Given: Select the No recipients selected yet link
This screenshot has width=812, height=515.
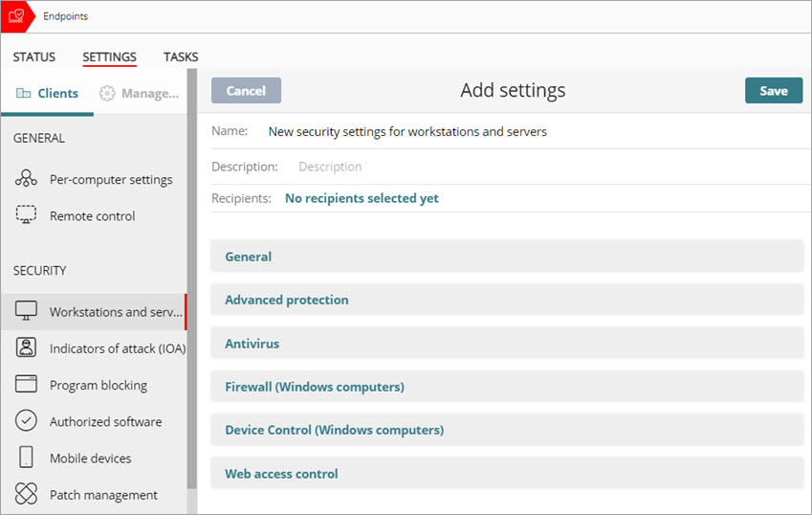Looking at the screenshot, I should 362,198.
